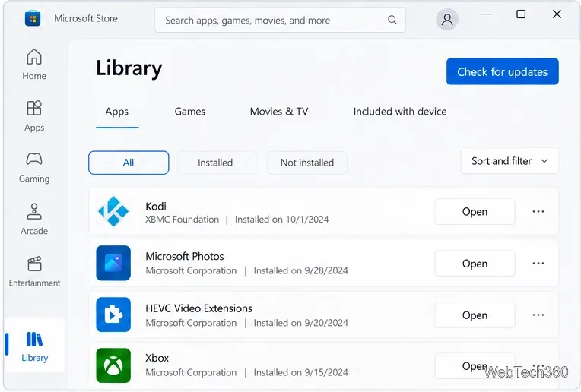This screenshot has width=581, height=392.
Task: Open the HEVC Video Extensions app
Action: (x=475, y=315)
